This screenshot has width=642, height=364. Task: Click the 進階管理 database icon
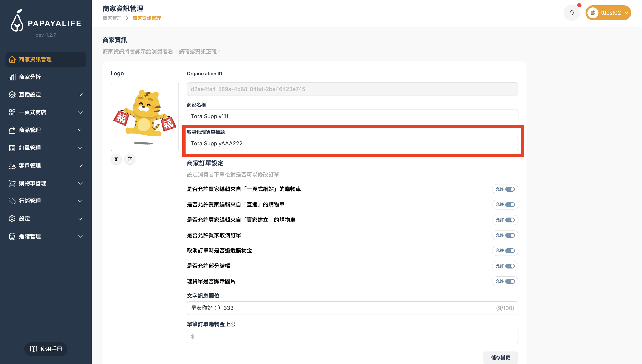coord(12,236)
